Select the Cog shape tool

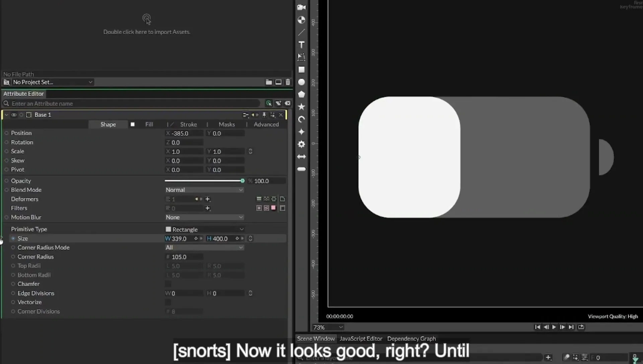[x=301, y=144]
